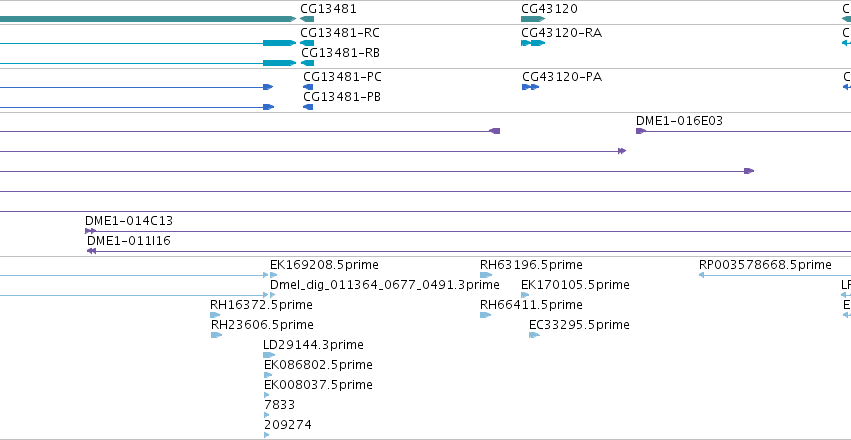Select the CG13481-PC protein glyph

[308, 87]
